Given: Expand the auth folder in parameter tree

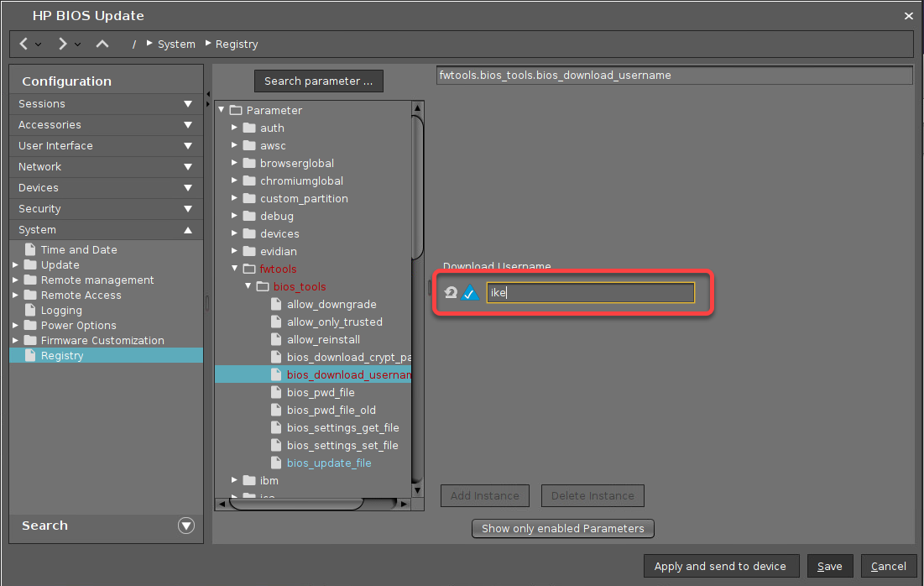Looking at the screenshot, I should pyautogui.click(x=235, y=128).
